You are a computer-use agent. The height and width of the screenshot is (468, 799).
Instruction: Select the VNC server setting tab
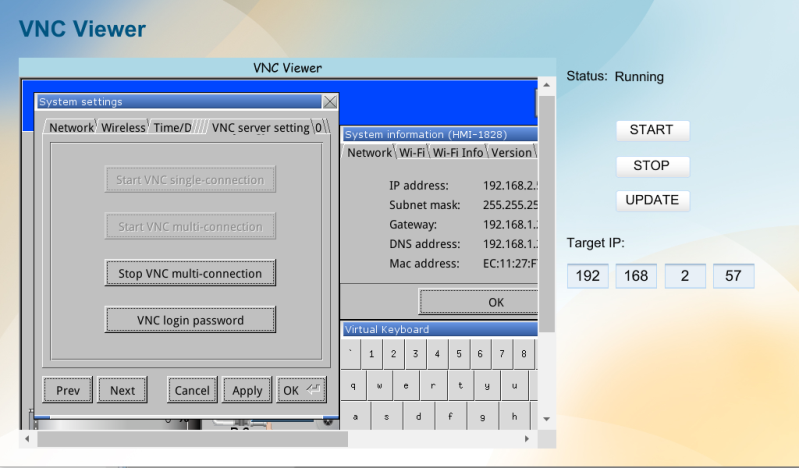point(260,127)
